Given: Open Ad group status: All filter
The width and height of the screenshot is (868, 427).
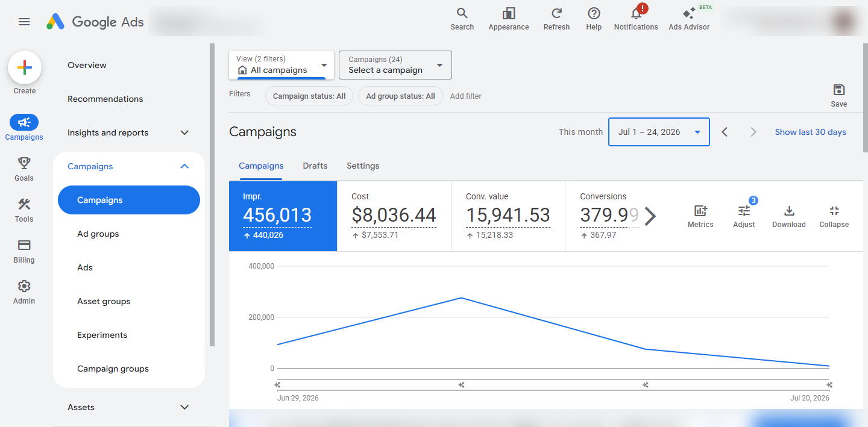Looking at the screenshot, I should [x=400, y=96].
